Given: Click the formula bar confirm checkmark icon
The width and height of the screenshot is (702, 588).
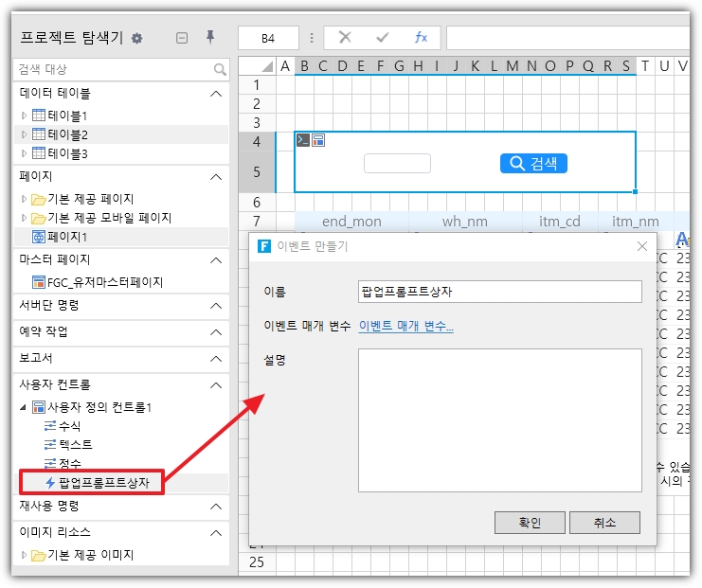Looking at the screenshot, I should pos(383,38).
